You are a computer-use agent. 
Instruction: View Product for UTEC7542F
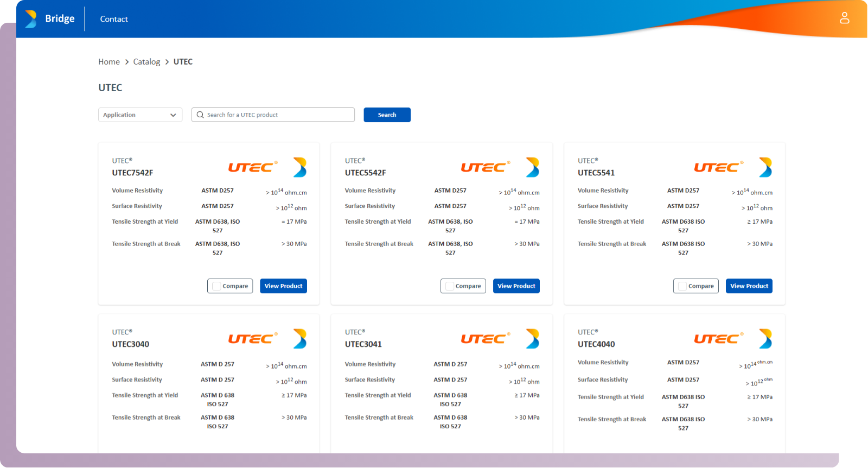click(x=283, y=286)
